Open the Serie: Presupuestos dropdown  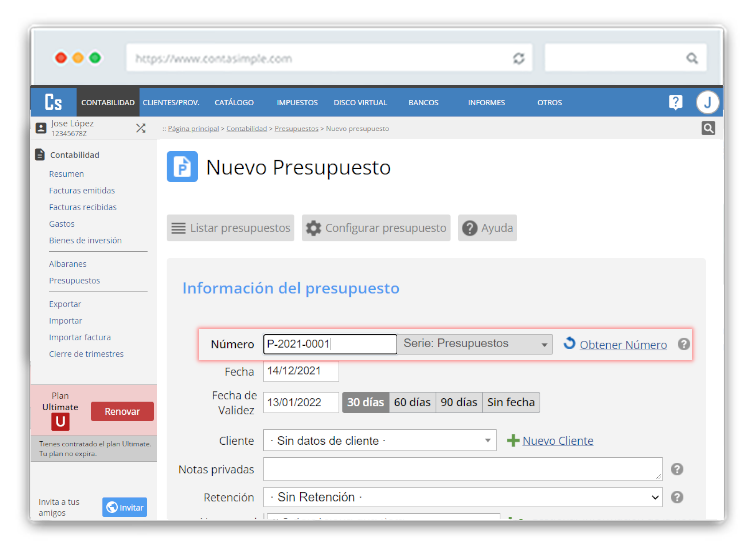pyautogui.click(x=475, y=344)
